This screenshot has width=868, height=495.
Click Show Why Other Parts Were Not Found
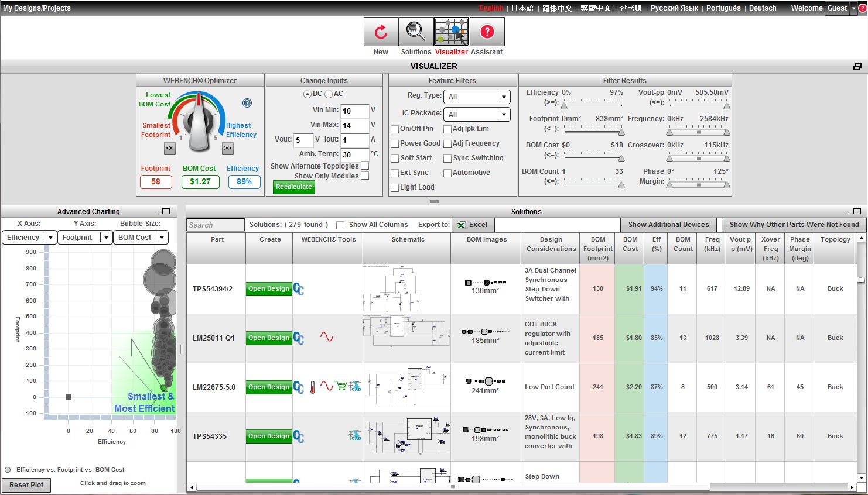point(794,225)
